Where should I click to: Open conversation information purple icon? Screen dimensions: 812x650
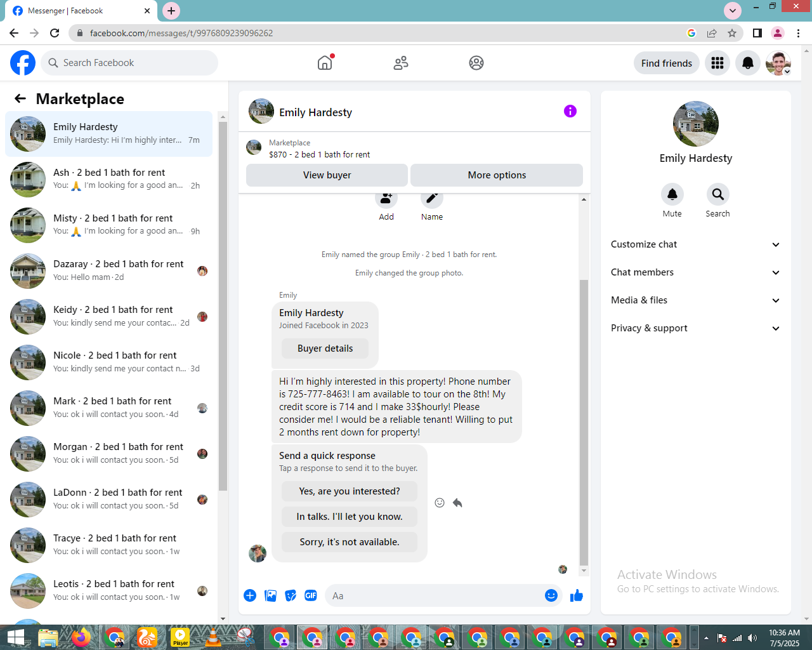(x=570, y=111)
